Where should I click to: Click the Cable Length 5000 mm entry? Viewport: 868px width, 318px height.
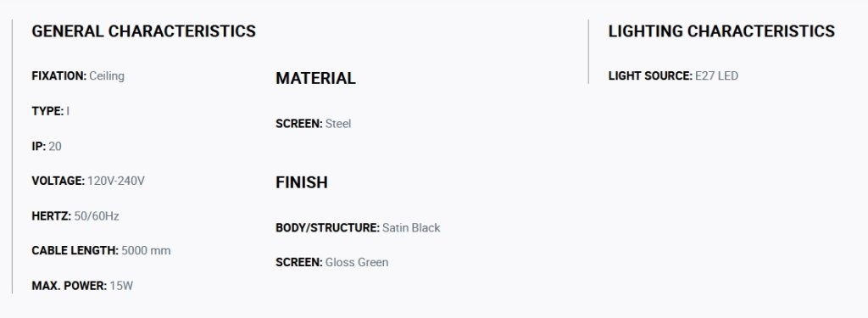[102, 250]
